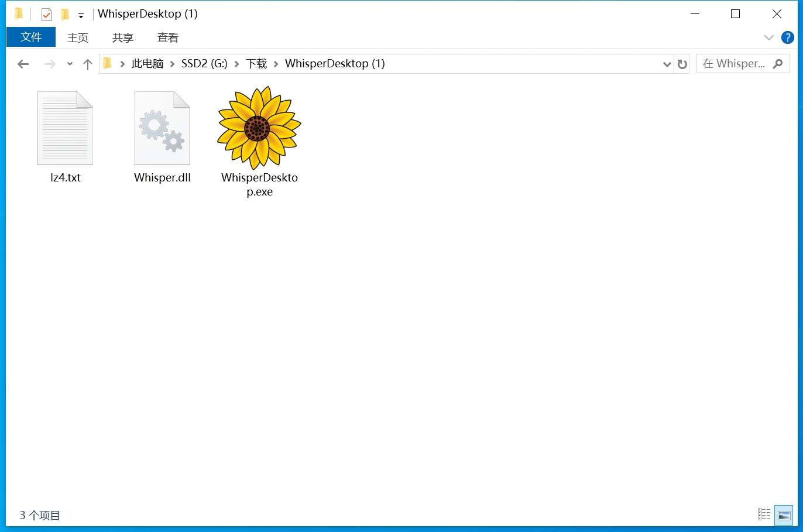Select the WhisperDesktop.exe sunflower icon
803x532 pixels.
pyautogui.click(x=259, y=128)
